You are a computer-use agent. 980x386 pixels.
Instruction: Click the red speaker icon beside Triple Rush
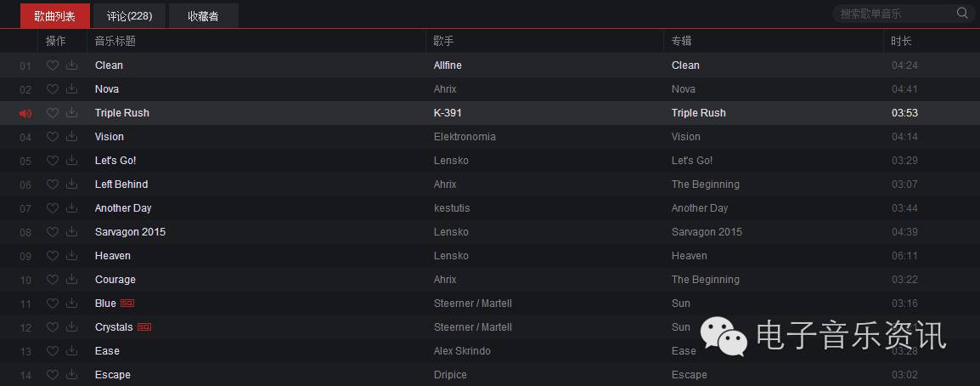[25, 113]
